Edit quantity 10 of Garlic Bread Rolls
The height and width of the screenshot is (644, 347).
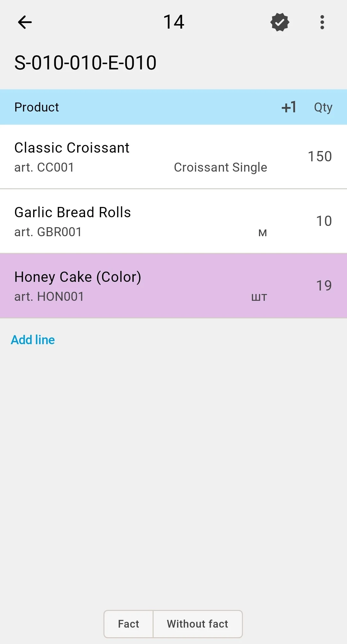point(324,221)
